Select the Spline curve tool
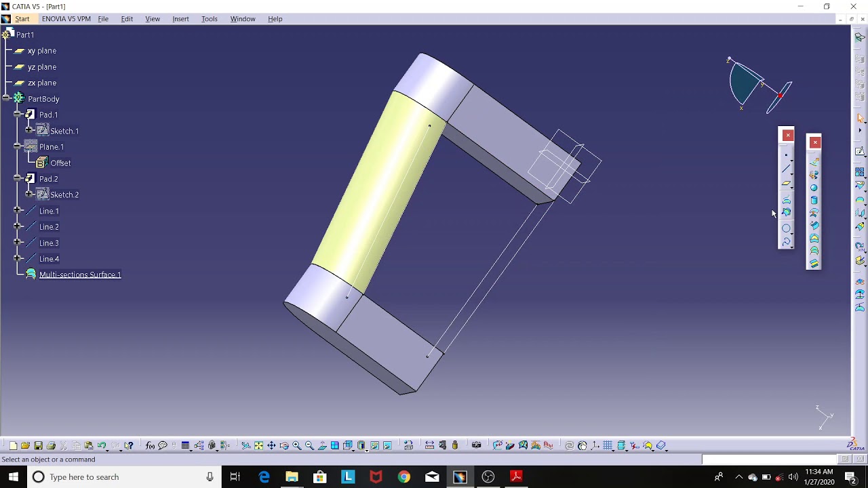Screen dimensions: 868x488 pos(787,242)
